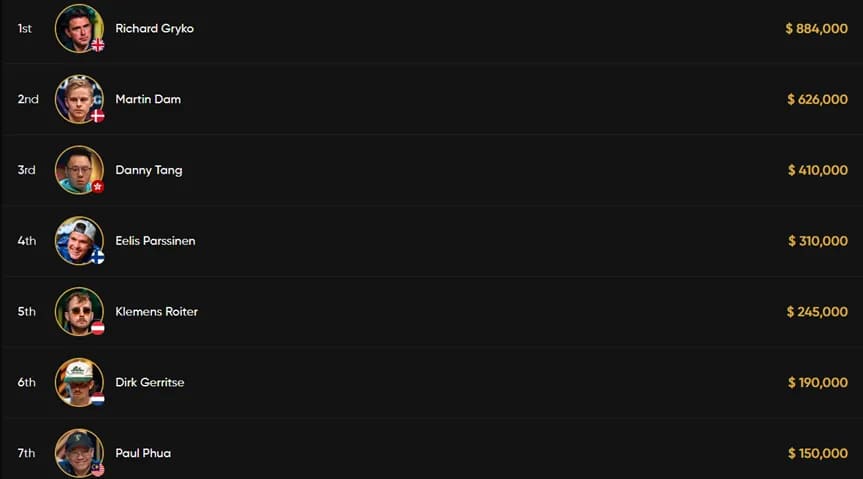Select the $ 310,000 payout amount

[x=818, y=241]
